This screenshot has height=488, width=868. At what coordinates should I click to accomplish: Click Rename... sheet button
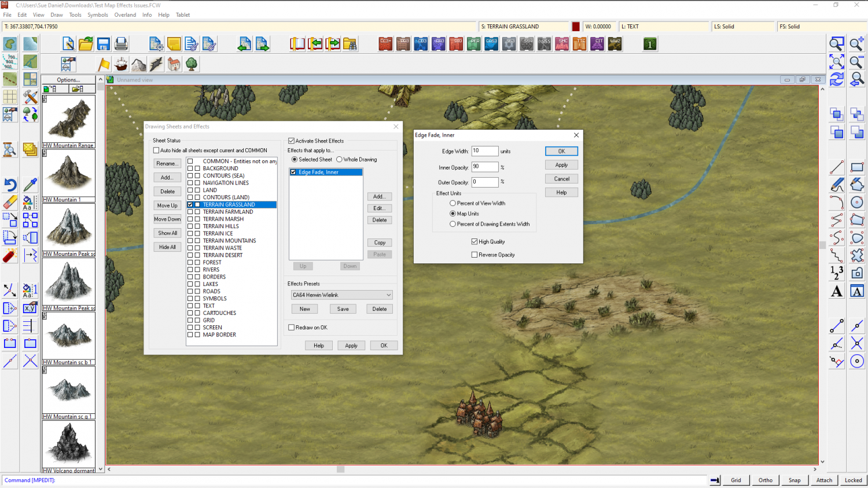(x=167, y=164)
